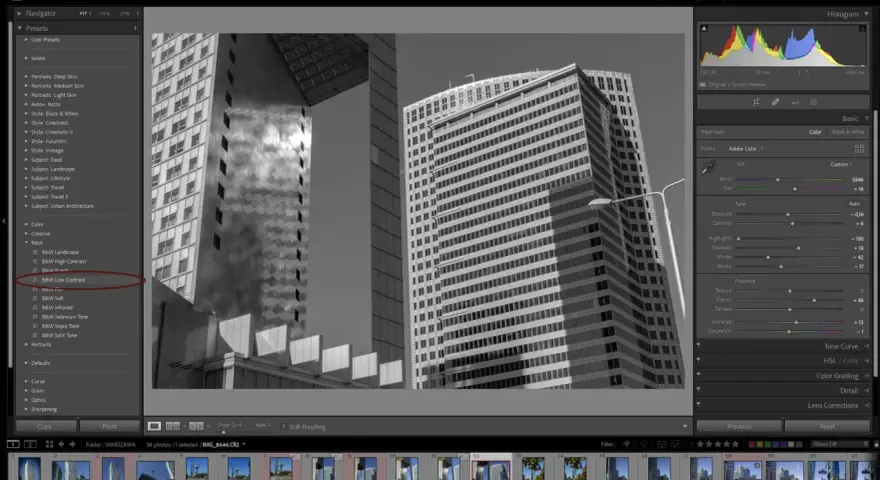Click the Paste button
Image resolution: width=880 pixels, height=480 pixels.
tap(109, 426)
